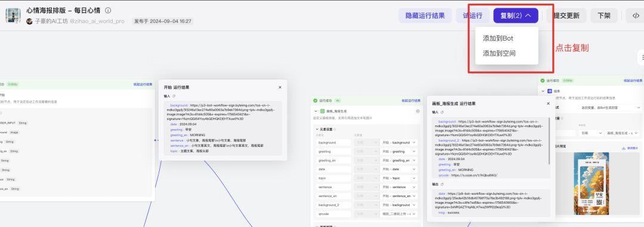Open the 开始 - greeting value dropdown

pos(399,151)
